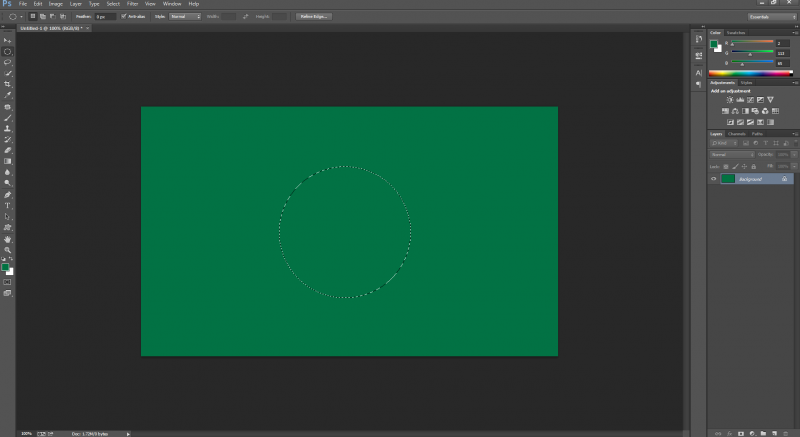Switch to the Channels tab
Viewport: 800px width, 437px height.
[736, 133]
